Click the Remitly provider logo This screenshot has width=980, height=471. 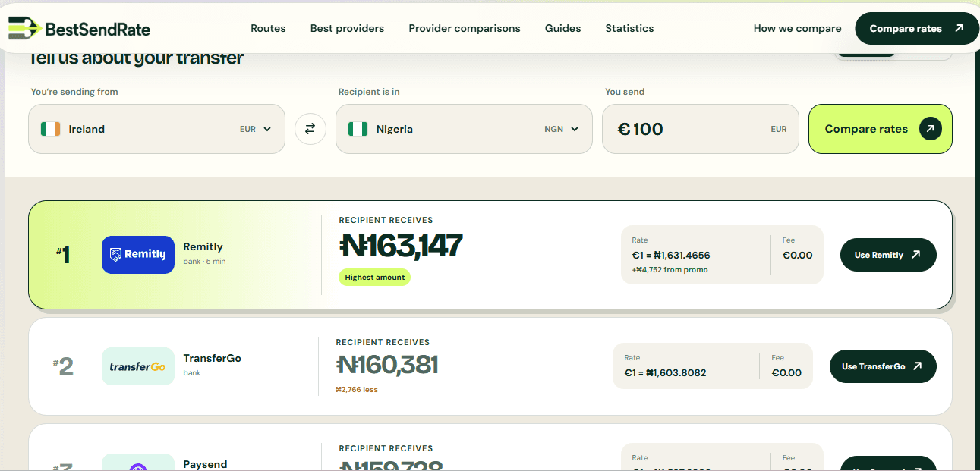coord(138,255)
